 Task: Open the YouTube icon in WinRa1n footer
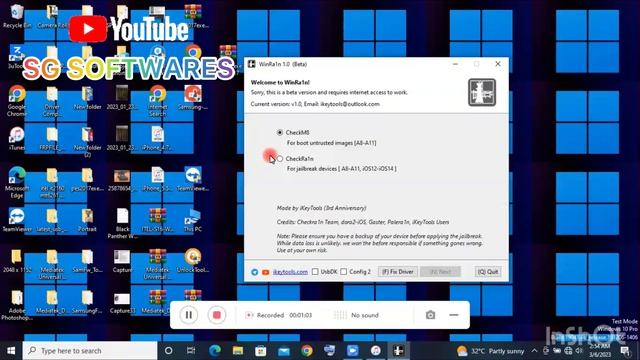click(x=266, y=272)
